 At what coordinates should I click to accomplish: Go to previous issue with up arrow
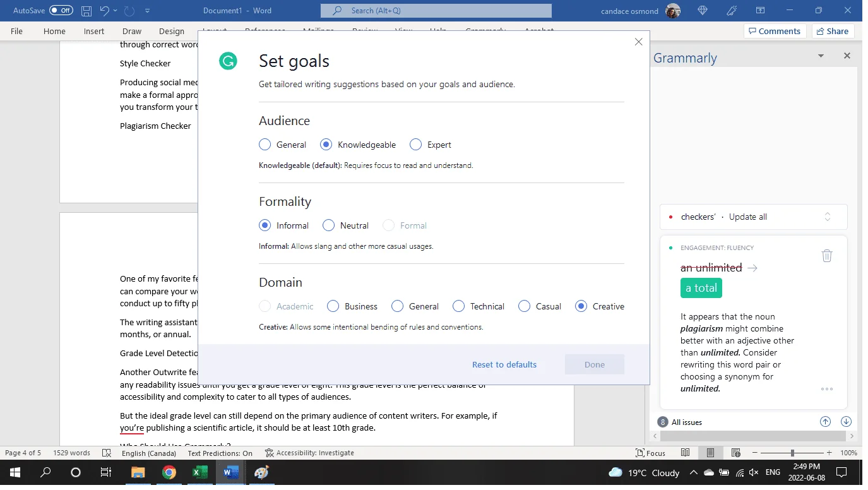pos(825,422)
